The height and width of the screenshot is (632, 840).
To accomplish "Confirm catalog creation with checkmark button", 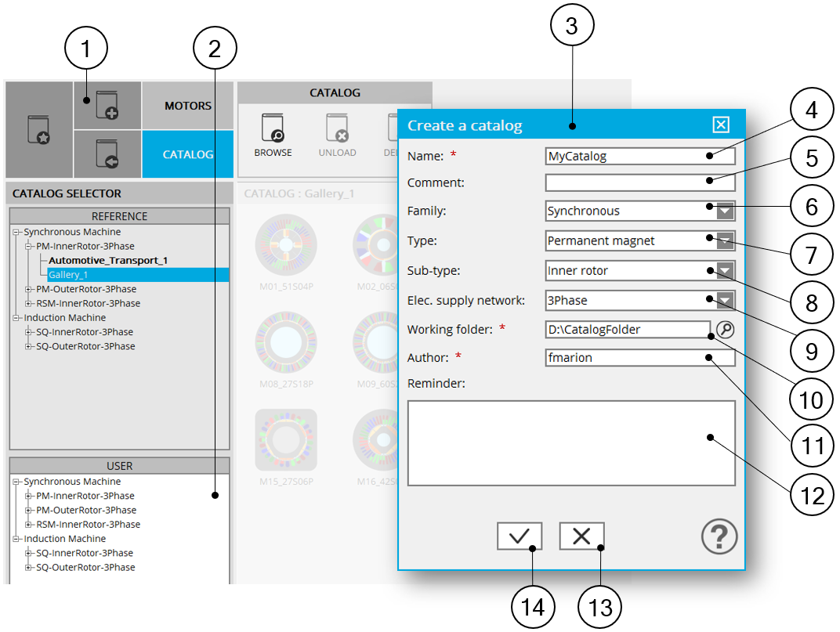I will (x=519, y=536).
